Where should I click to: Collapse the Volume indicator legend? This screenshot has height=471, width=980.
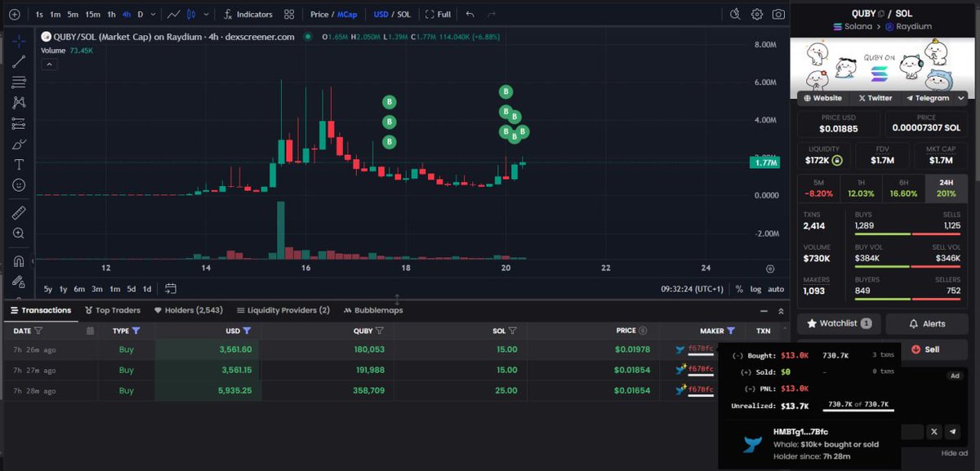[x=48, y=64]
